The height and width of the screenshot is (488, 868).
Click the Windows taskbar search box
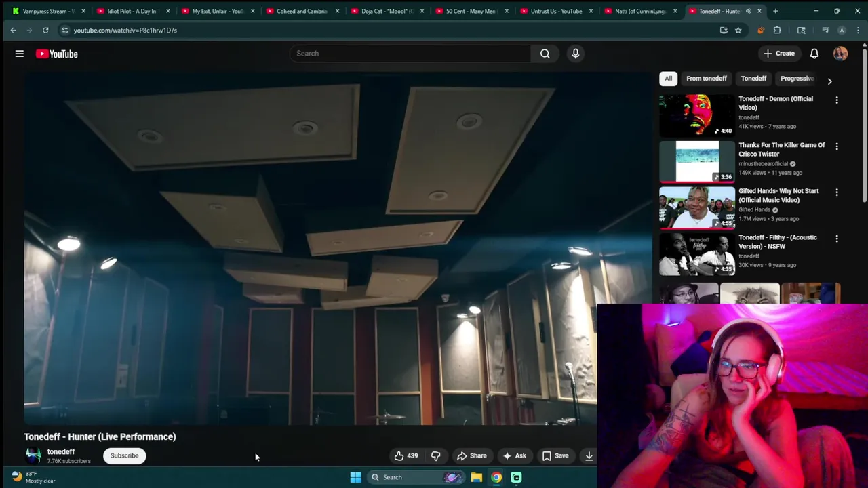coord(416,477)
